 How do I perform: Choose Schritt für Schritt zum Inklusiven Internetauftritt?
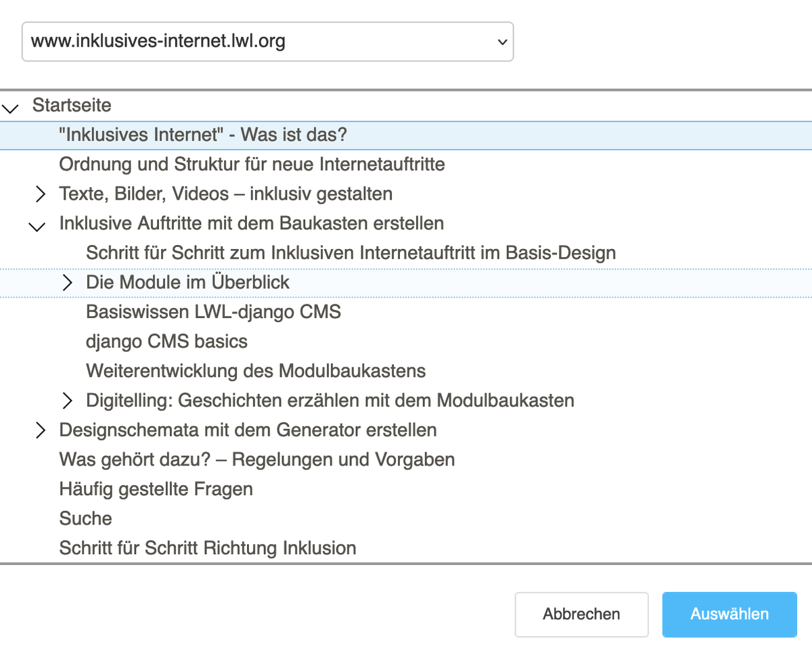pos(351,253)
